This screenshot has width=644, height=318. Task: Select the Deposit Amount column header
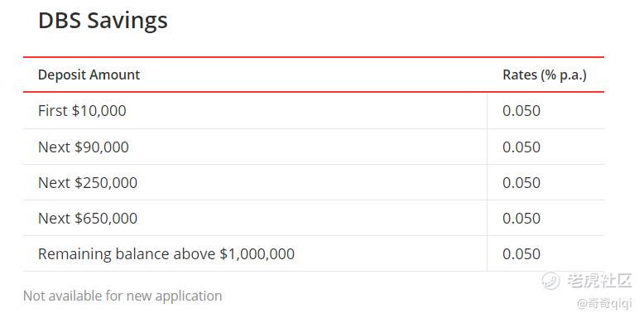(89, 75)
